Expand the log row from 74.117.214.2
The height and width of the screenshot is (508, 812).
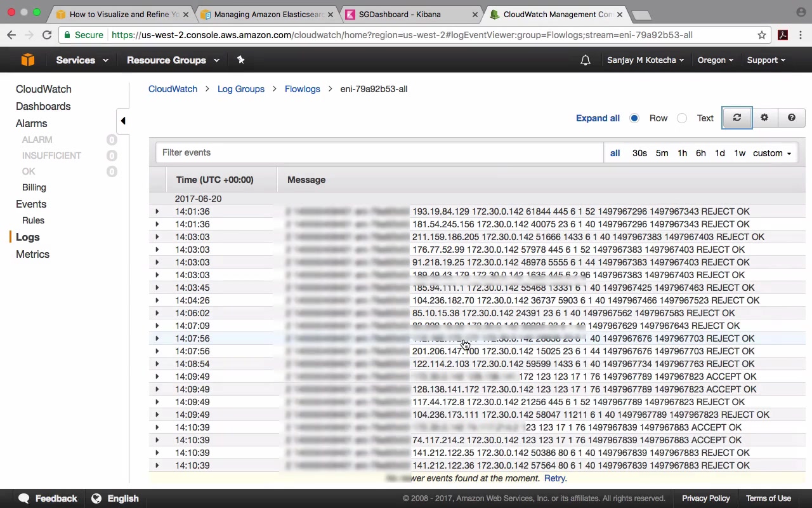tap(157, 440)
